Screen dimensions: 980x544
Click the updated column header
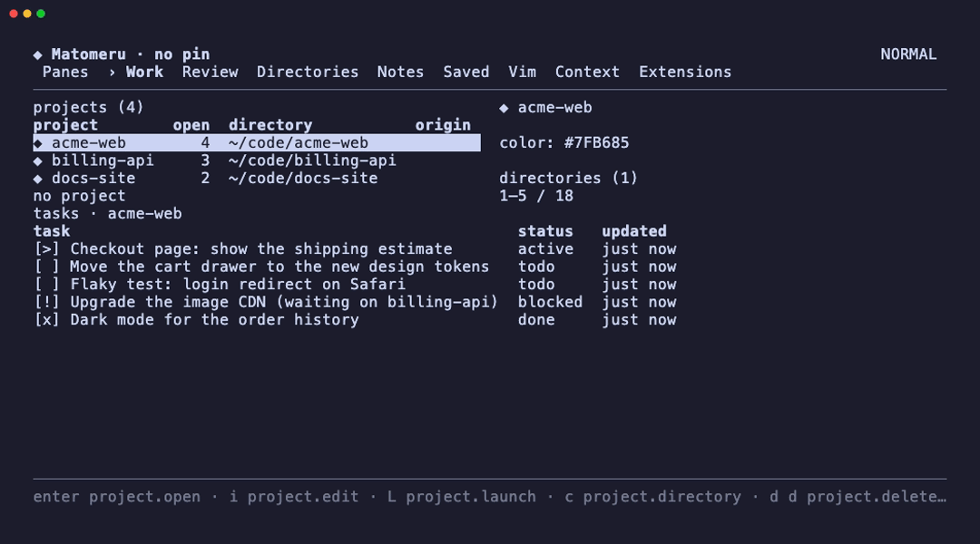pos(634,231)
